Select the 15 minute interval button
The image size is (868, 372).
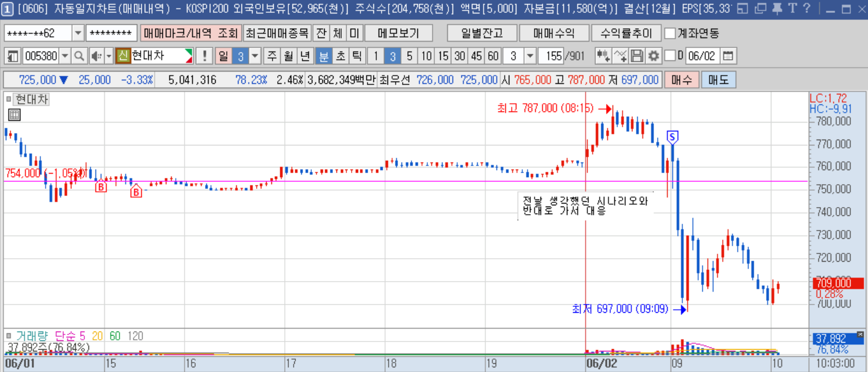[443, 56]
